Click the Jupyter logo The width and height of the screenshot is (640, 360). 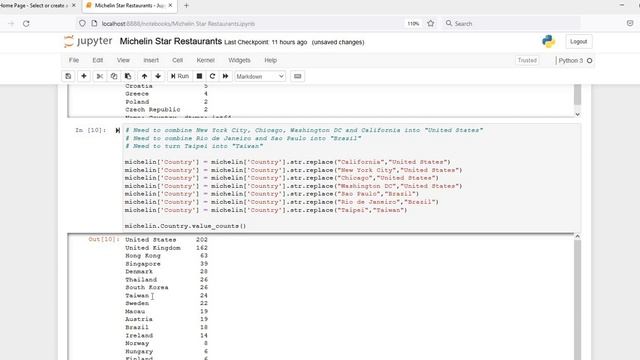click(x=88, y=41)
